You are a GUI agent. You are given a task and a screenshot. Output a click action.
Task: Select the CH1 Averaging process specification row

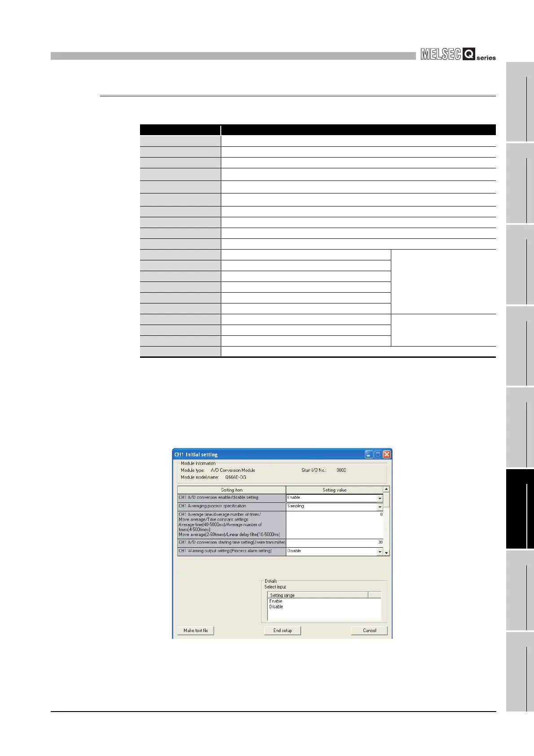coord(232,506)
